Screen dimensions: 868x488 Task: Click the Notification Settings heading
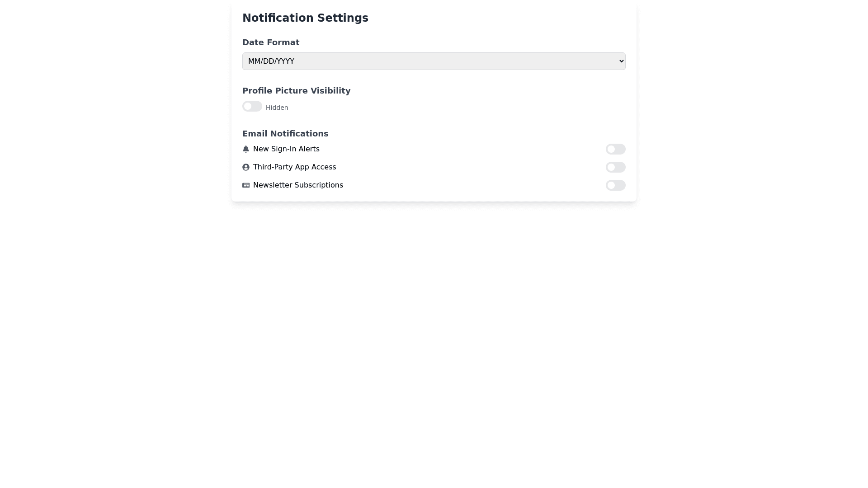(x=305, y=18)
